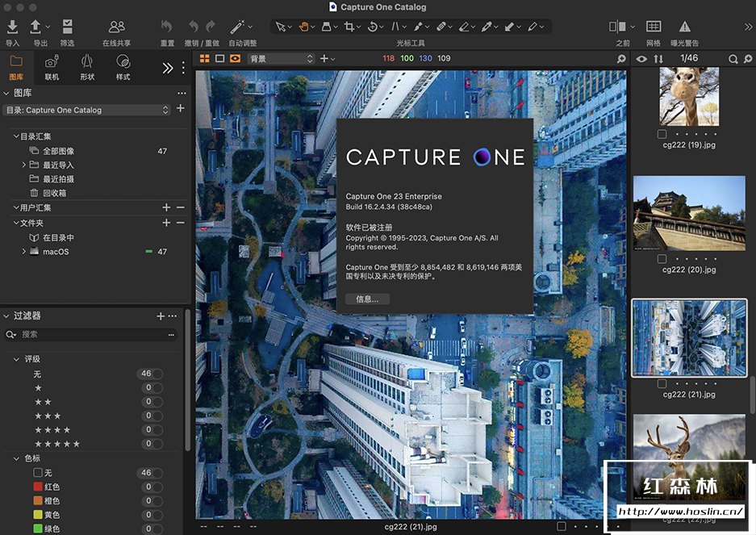The height and width of the screenshot is (535, 756).
Task: Open the catalog dropdown 'Capture One Catalog'
Action: coord(87,110)
